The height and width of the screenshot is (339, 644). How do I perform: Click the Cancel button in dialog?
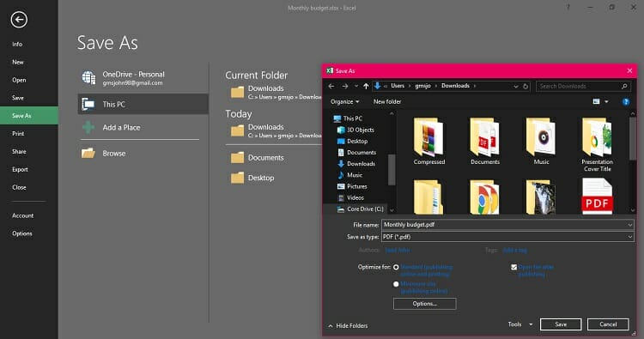[x=608, y=324]
